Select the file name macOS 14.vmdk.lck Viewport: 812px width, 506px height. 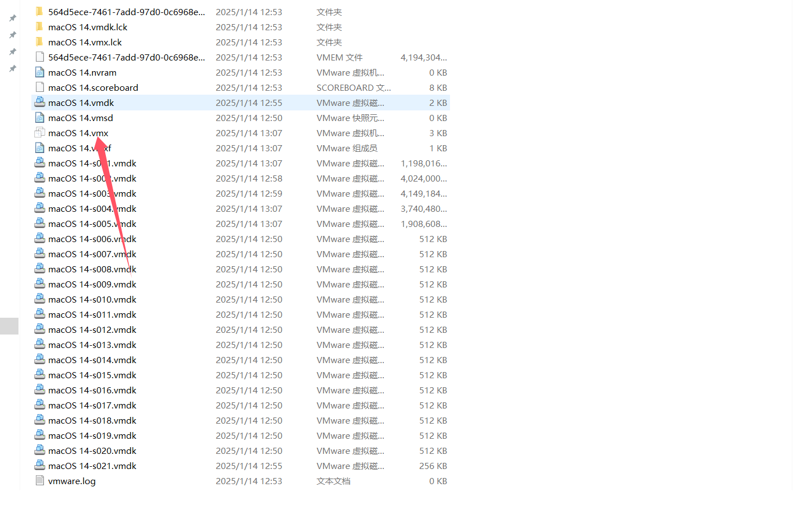pyautogui.click(x=88, y=27)
